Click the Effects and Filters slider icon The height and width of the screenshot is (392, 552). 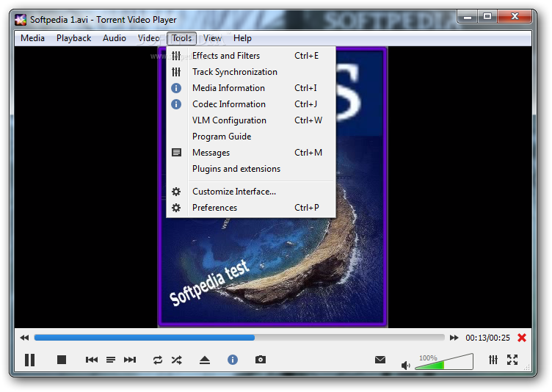pos(176,56)
